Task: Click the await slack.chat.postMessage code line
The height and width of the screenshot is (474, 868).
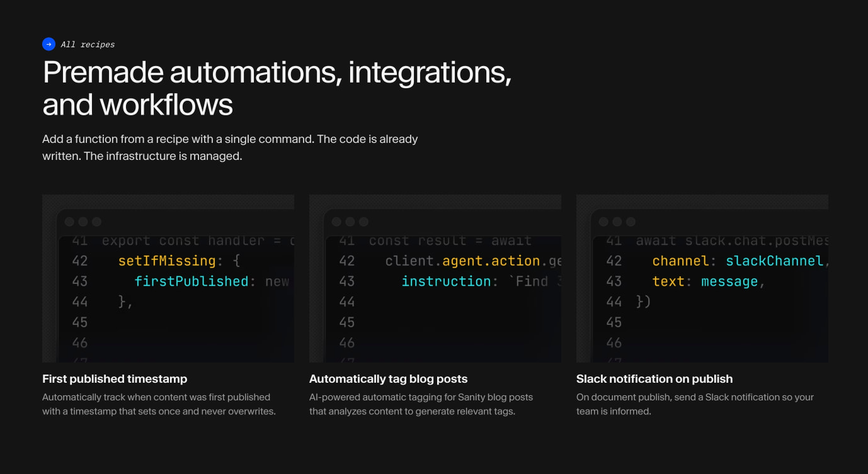Action: [732, 240]
